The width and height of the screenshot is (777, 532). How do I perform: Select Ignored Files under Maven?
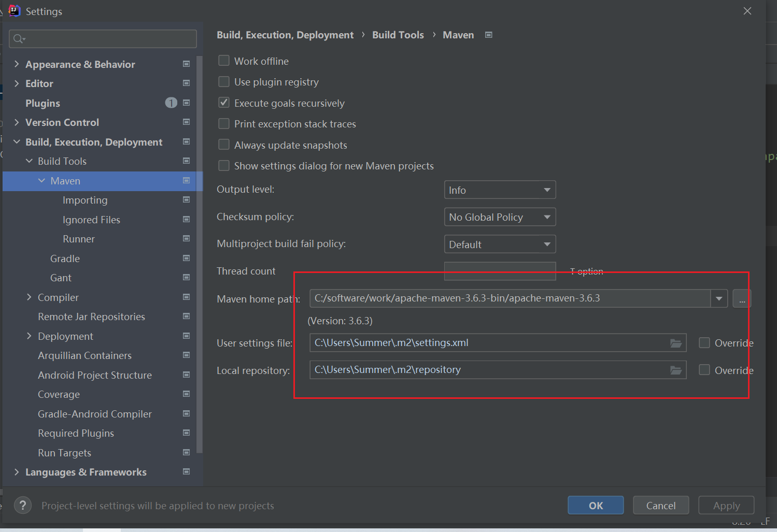coord(91,220)
